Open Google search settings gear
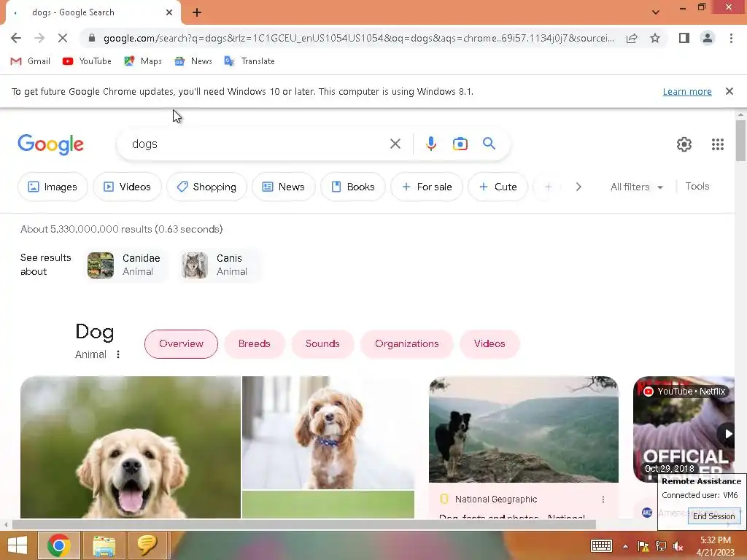The height and width of the screenshot is (560, 747). (x=684, y=144)
